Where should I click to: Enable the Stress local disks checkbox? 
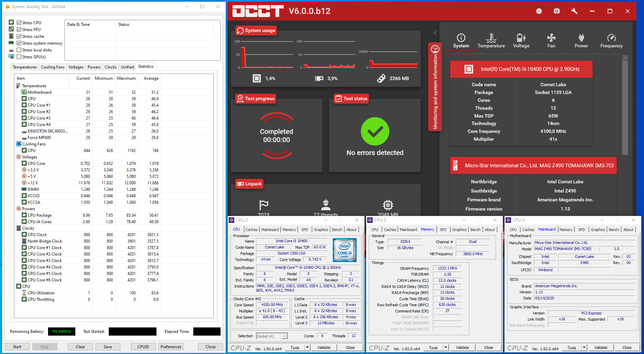point(19,50)
